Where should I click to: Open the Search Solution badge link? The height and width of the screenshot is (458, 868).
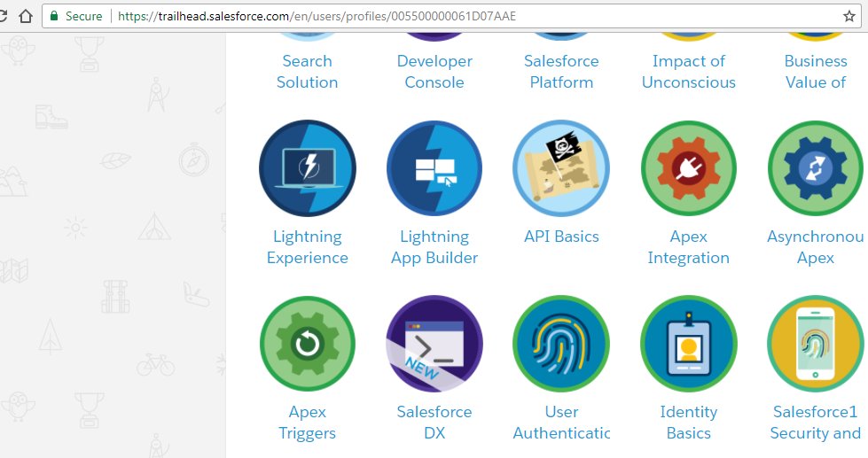coord(308,72)
